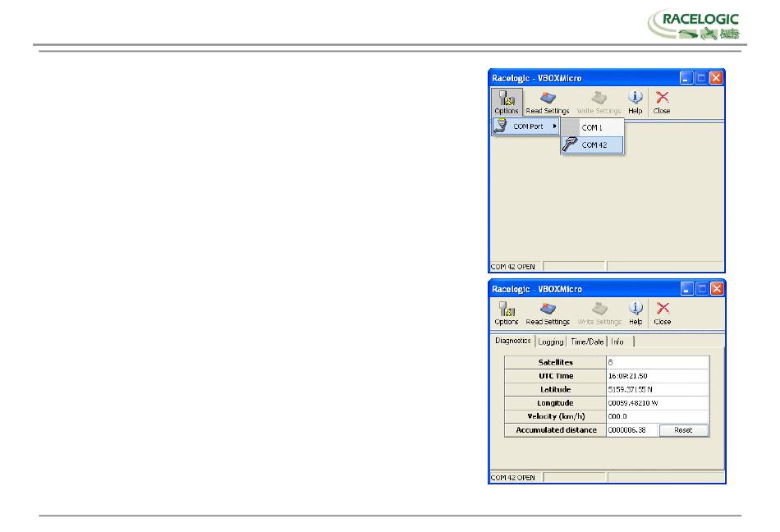
Task: Close the upper VBOXMicro window via title bar
Action: coord(716,77)
